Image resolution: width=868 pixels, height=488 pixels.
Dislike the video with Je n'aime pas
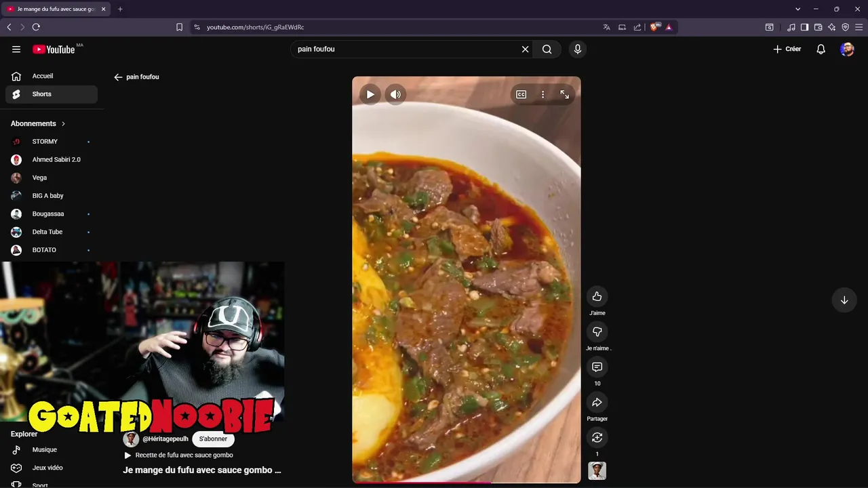pos(597,331)
